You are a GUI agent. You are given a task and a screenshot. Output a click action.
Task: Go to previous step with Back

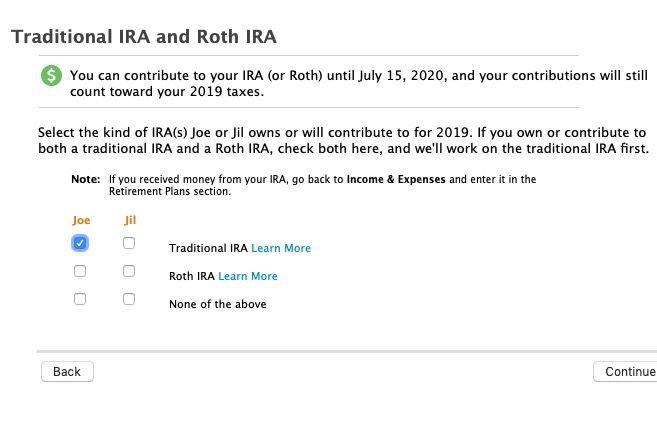coord(67,372)
